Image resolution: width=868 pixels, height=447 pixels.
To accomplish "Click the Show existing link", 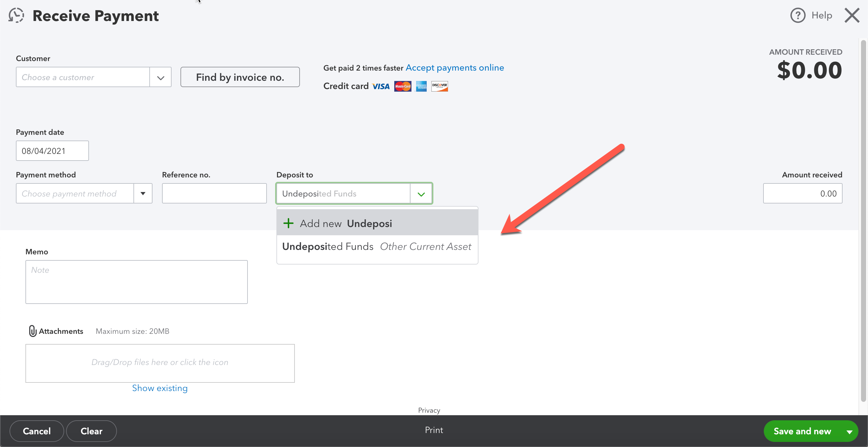I will [x=160, y=388].
